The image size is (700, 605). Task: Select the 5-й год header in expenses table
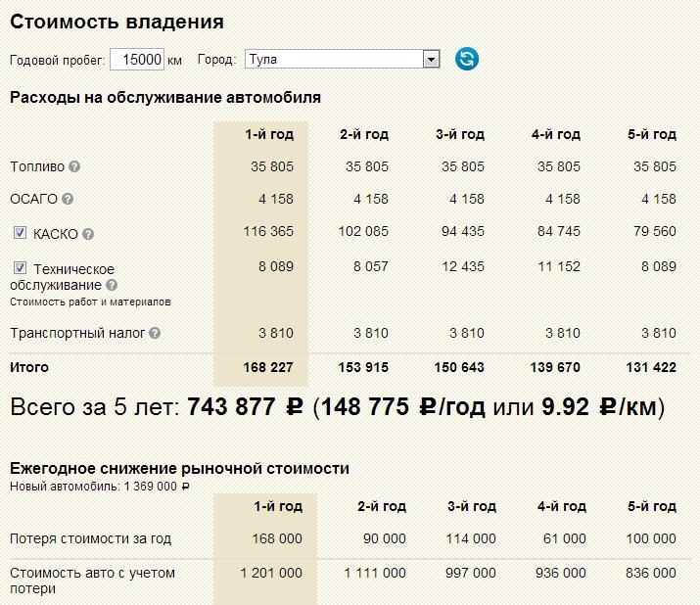coord(652,134)
